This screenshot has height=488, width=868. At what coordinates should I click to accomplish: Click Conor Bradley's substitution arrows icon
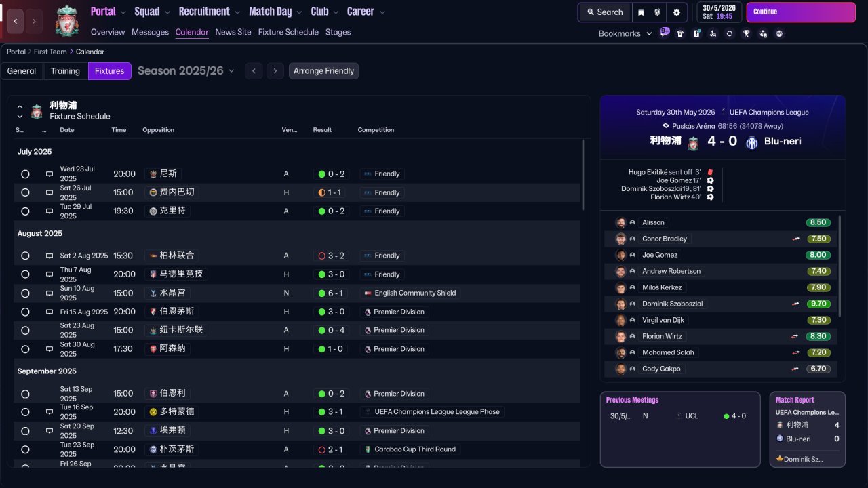[x=795, y=239]
